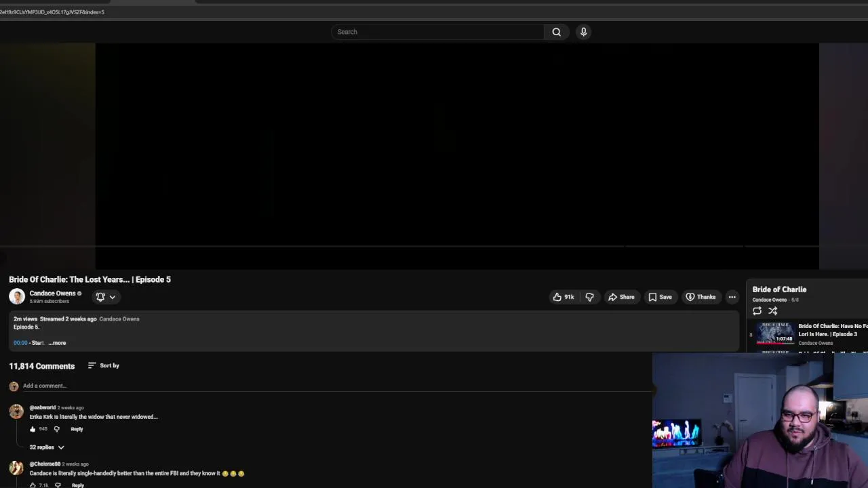Expand the notification preferences chevron
868x488 pixels.
tap(113, 297)
